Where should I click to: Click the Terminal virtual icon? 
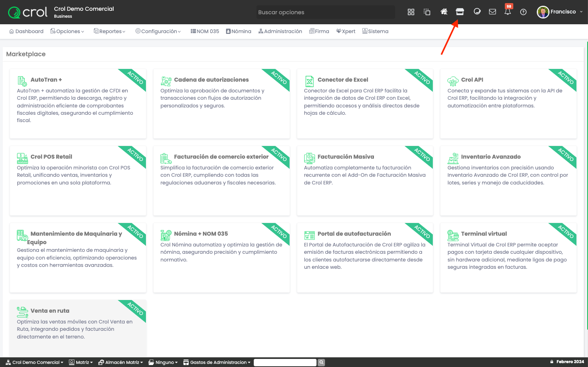453,235
